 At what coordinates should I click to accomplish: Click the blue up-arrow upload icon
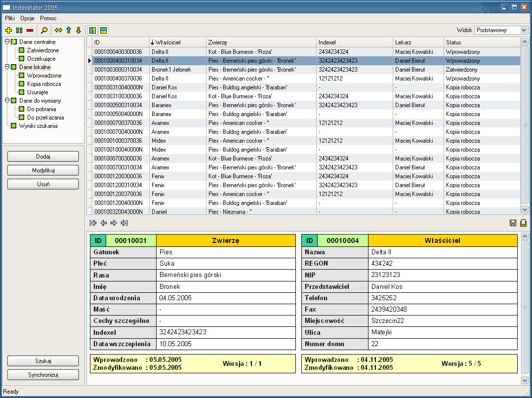[69, 30]
